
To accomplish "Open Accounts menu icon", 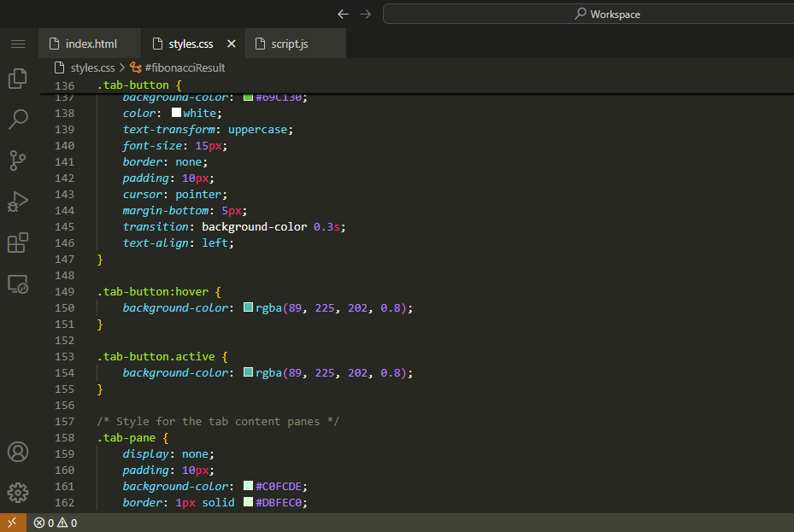I will 18,452.
